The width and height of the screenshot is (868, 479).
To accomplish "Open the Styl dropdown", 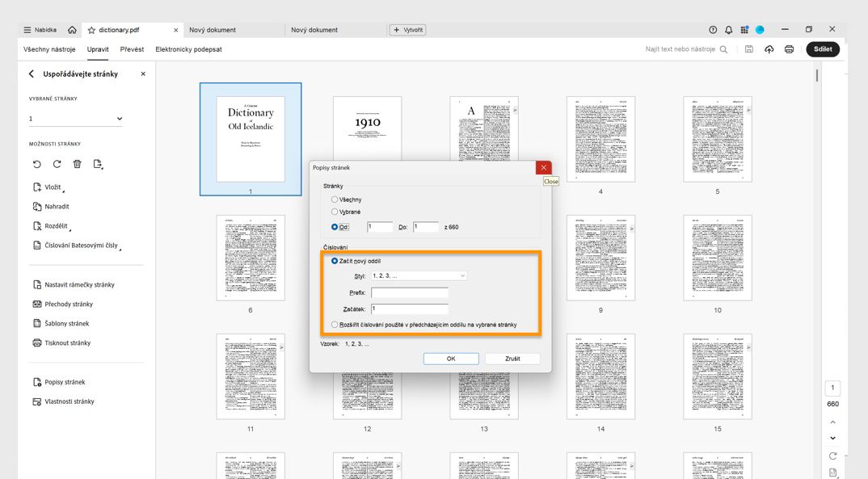I will pos(419,275).
